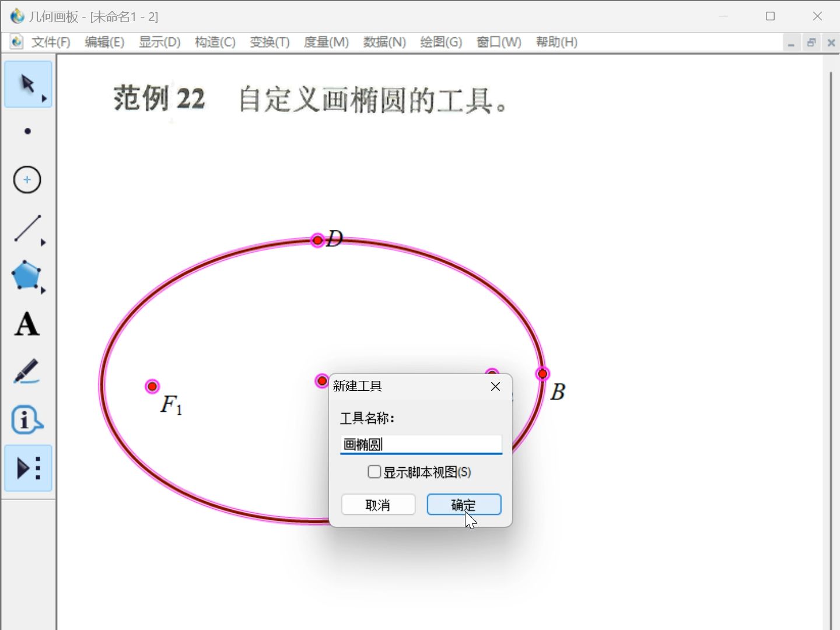Open the 窗口(W) menu
Viewport: 840px width, 630px height.
point(499,42)
